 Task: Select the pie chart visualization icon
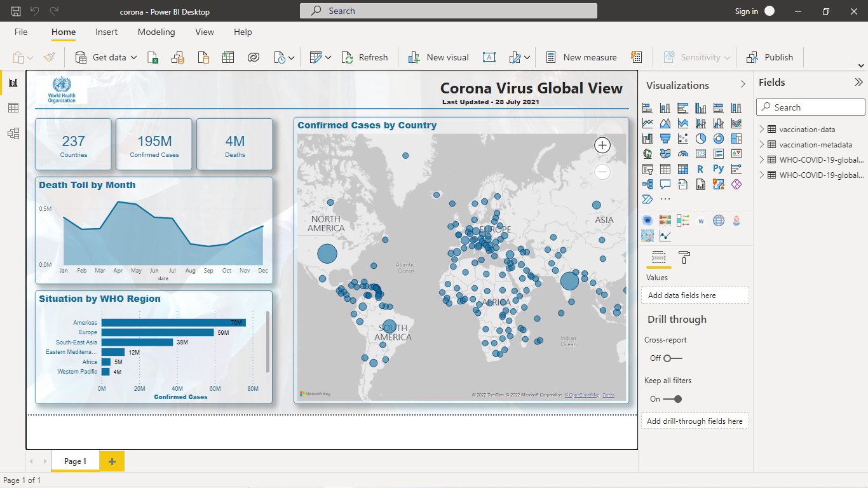[701, 139]
